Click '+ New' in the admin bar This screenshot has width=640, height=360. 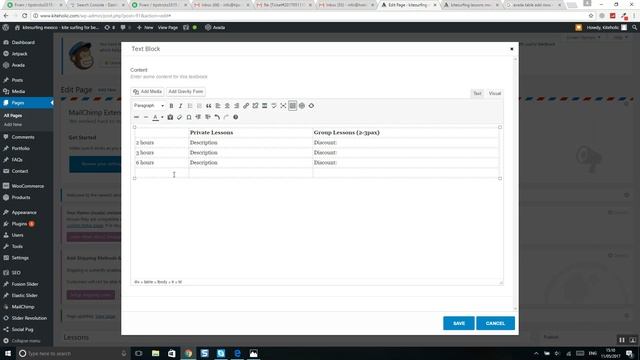point(145,27)
